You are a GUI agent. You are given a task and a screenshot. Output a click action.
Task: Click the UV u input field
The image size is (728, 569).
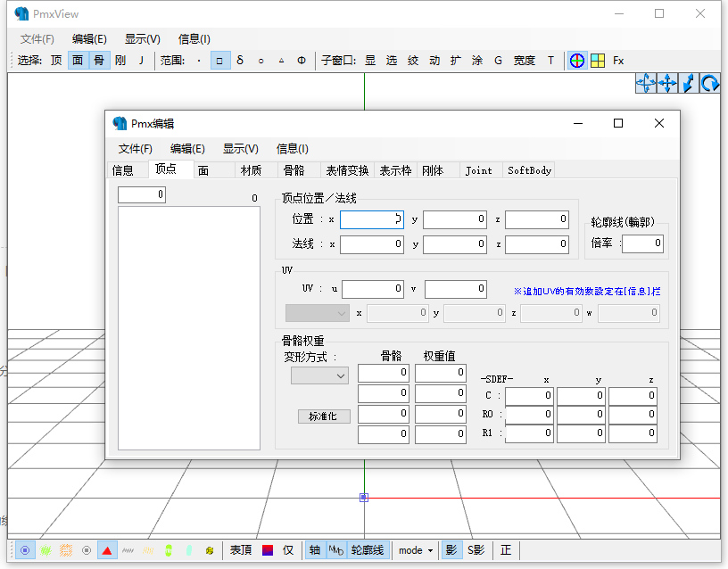coord(373,289)
